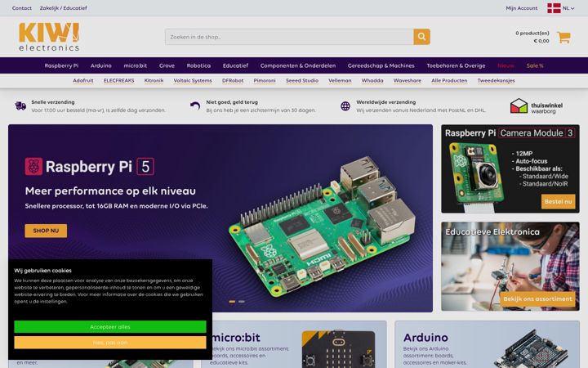
Task: Go to the ELECFREAKS brand link
Action: pyautogui.click(x=119, y=81)
